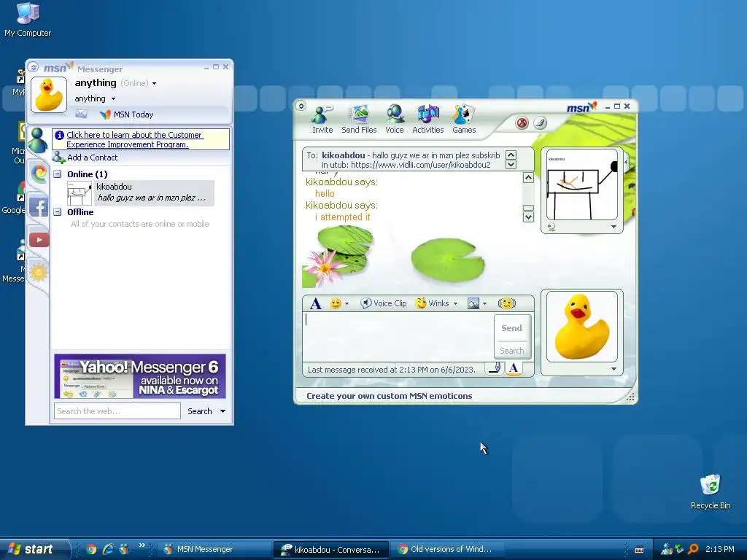Screen dimensions: 747x560
Task: Open Customer Experience Improvement Program link
Action: point(135,139)
